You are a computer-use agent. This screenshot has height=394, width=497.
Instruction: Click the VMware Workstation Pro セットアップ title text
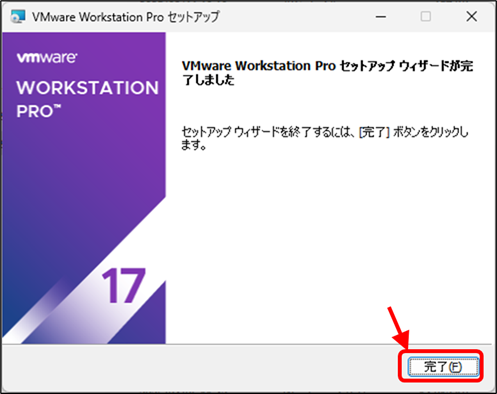[126, 17]
